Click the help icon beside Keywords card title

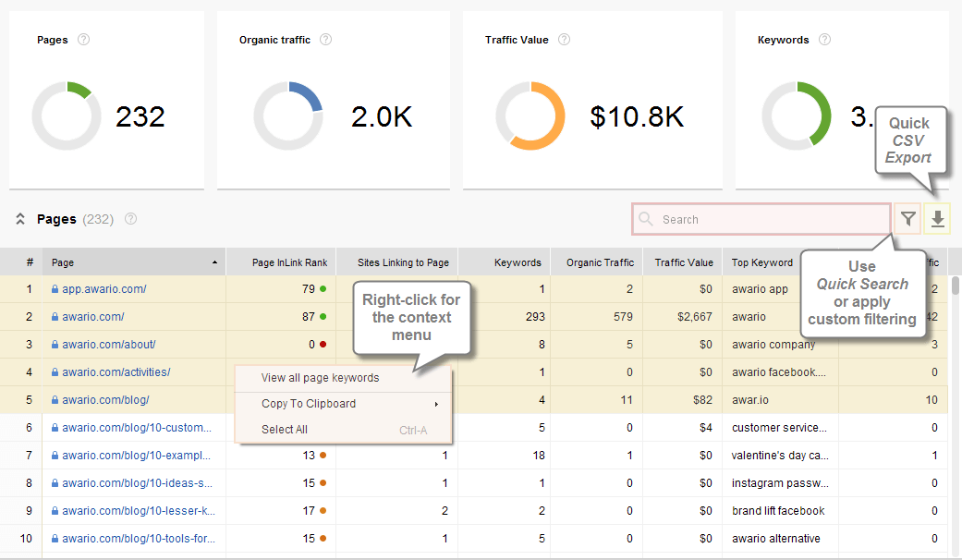824,39
